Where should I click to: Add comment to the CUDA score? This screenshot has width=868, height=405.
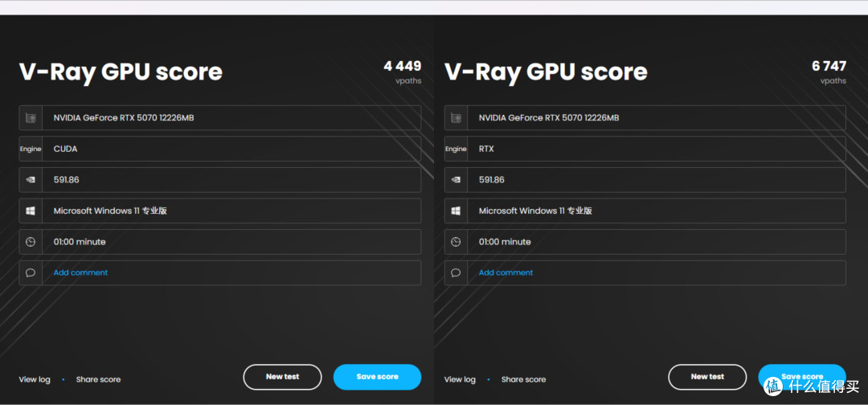click(x=80, y=272)
